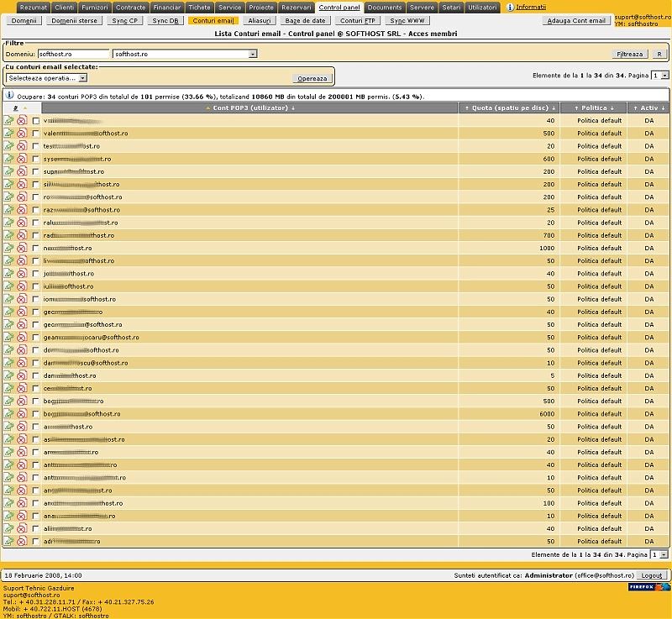Delete the account with quota 6000
672x619 pixels.
point(22,414)
